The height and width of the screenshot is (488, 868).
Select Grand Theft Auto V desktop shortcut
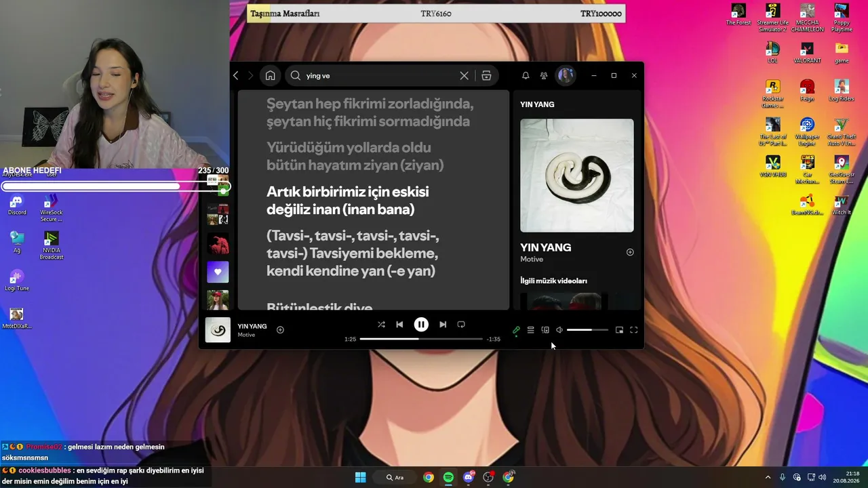pos(842,132)
